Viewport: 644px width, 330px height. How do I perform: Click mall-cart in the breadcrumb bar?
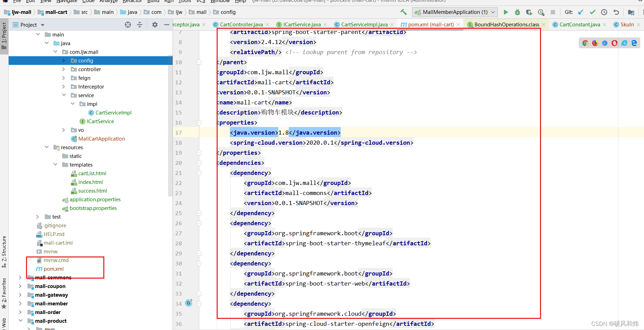point(53,12)
